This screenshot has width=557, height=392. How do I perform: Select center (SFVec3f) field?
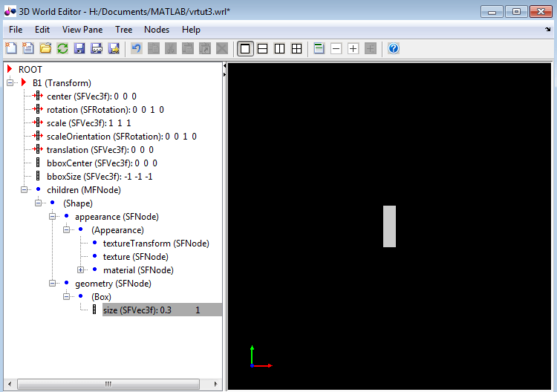91,97
